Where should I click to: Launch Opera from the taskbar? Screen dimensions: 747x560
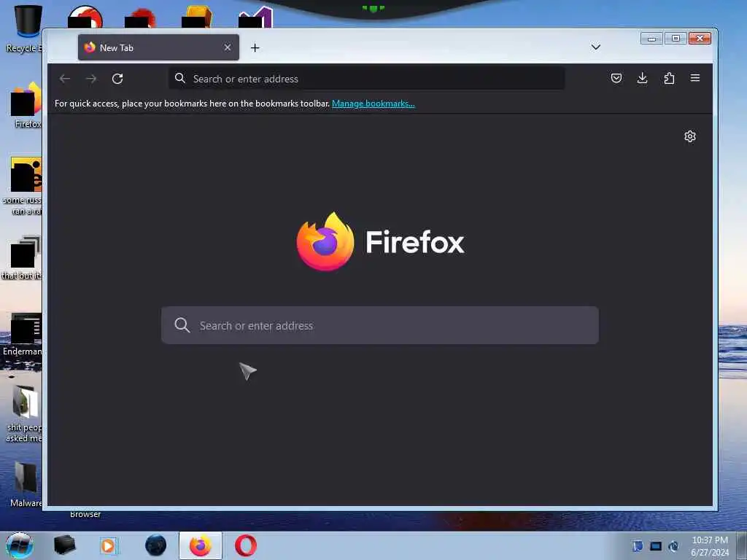click(245, 545)
